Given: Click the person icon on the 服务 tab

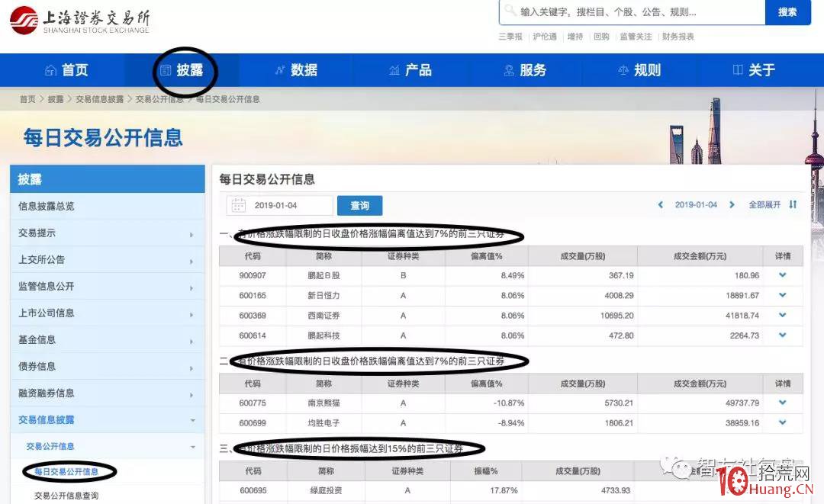Looking at the screenshot, I should [x=508, y=70].
